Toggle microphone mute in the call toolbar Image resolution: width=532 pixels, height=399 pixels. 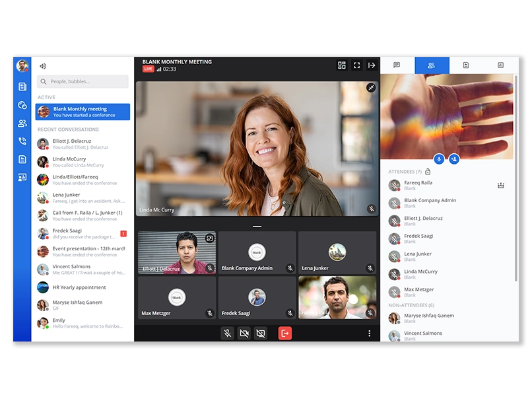(228, 334)
